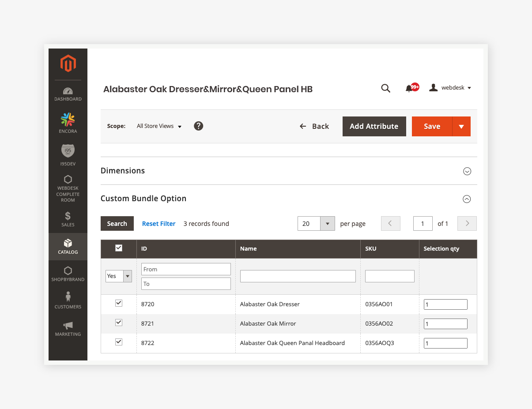The width and height of the screenshot is (532, 409).
Task: Click the ID From filter field
Action: tap(186, 269)
